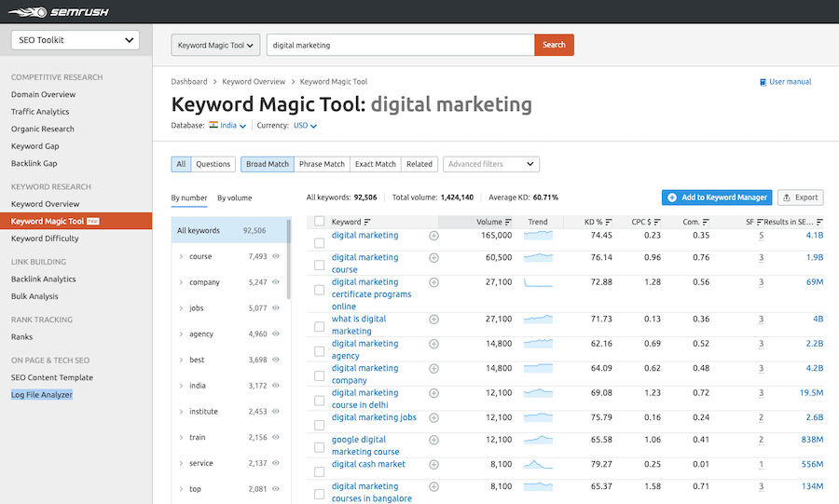Open Keyword Difficulty in sidebar

[x=45, y=238]
